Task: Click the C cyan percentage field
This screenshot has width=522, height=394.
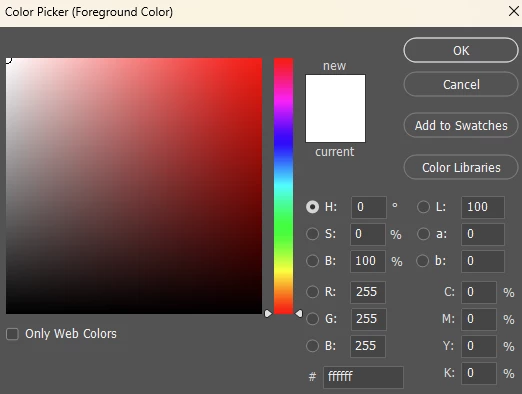Action: tap(479, 292)
